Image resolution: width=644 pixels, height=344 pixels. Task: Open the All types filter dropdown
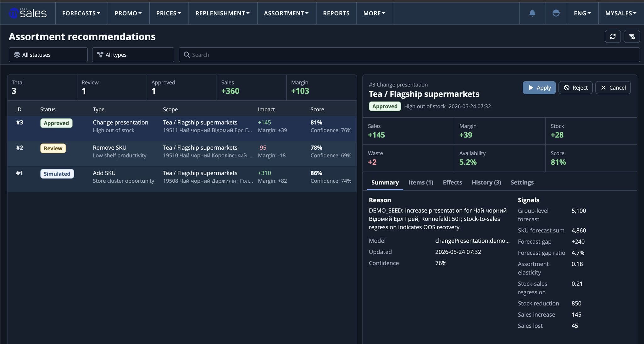point(133,55)
